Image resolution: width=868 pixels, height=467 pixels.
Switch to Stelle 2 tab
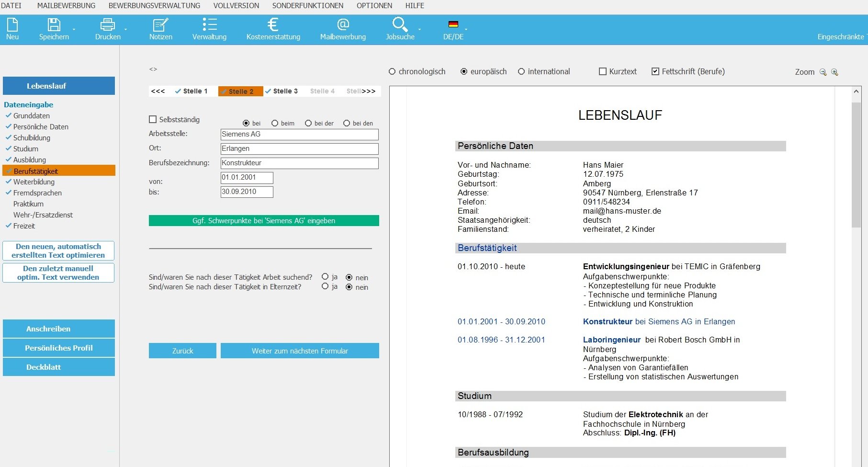pyautogui.click(x=240, y=91)
